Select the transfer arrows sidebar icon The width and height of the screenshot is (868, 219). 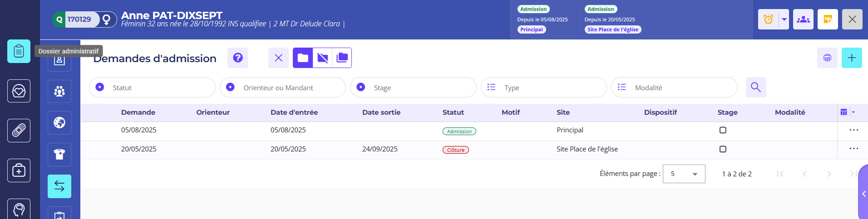coord(59,186)
